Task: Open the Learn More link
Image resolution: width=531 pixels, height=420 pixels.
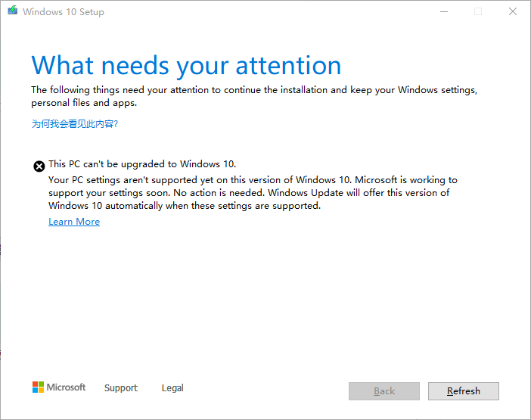Action: tap(74, 222)
